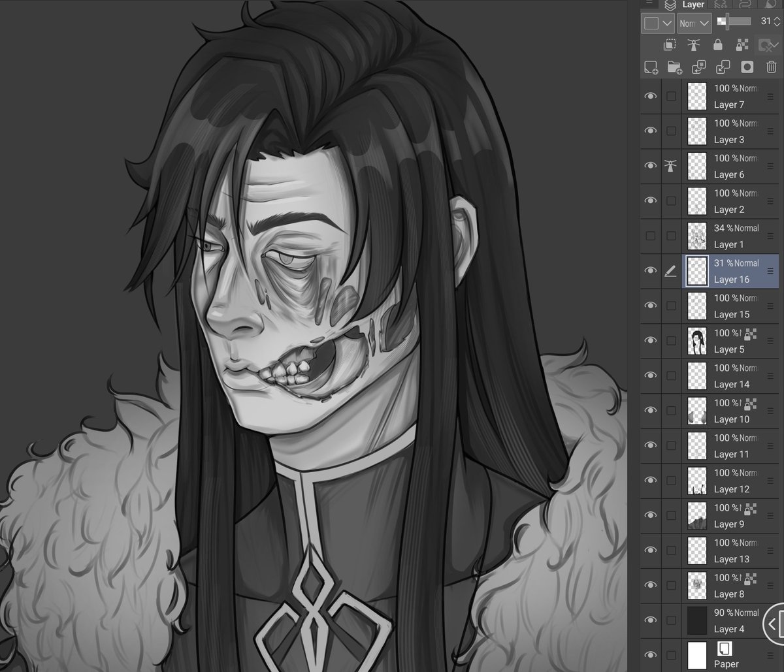The height and width of the screenshot is (672, 784).
Task: Show the hidden Layer 1
Action: coord(650,236)
